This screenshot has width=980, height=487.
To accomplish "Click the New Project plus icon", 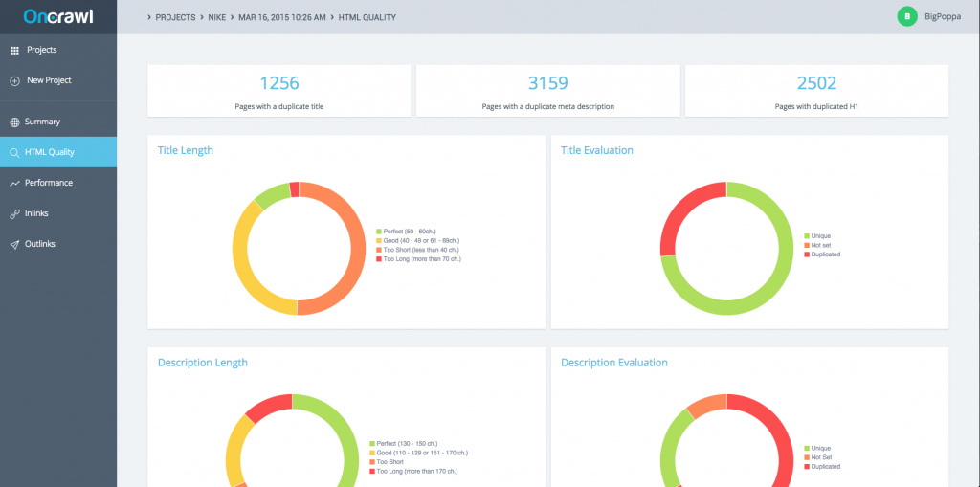I will click(15, 80).
